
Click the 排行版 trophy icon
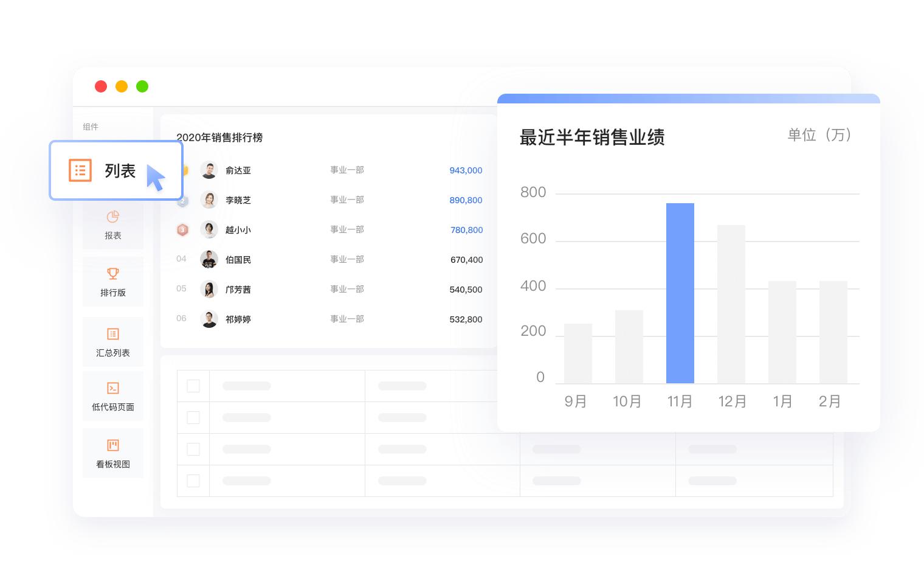[113, 274]
